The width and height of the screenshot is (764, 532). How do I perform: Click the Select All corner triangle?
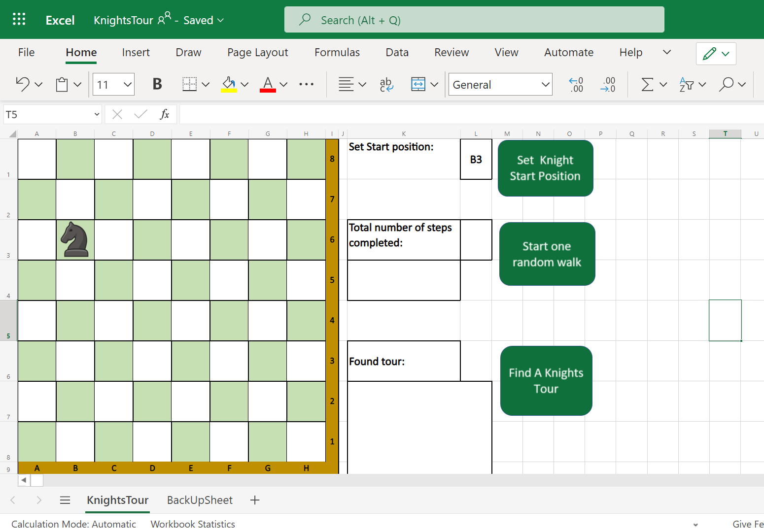[x=13, y=133]
